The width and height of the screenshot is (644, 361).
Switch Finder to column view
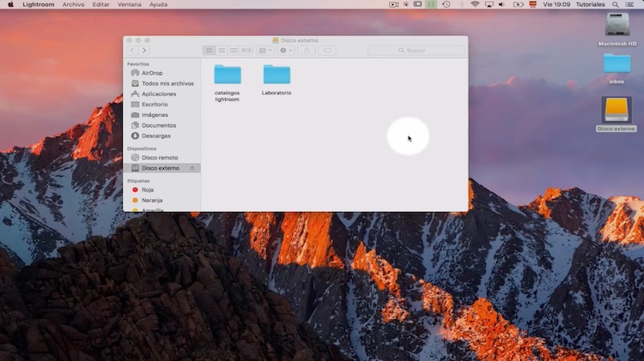[x=234, y=51]
